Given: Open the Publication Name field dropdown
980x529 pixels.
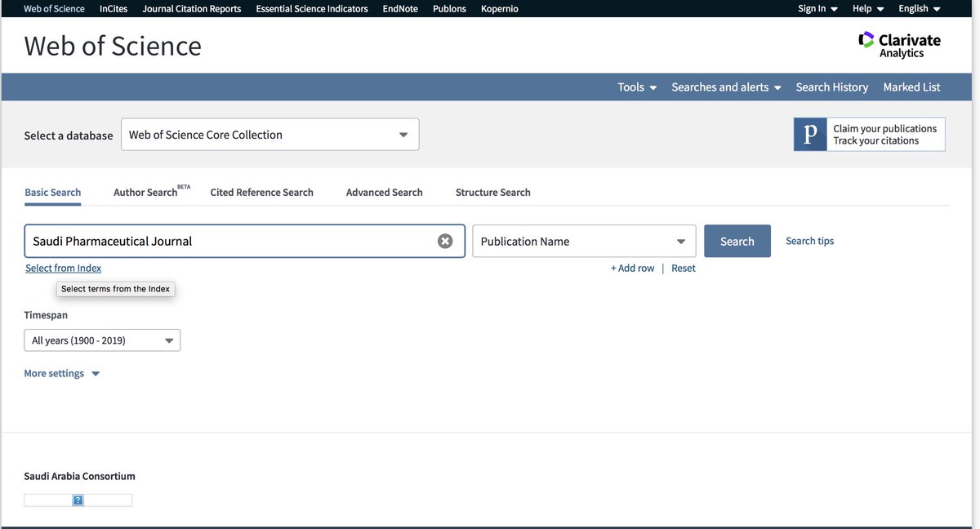Looking at the screenshot, I should tap(584, 241).
